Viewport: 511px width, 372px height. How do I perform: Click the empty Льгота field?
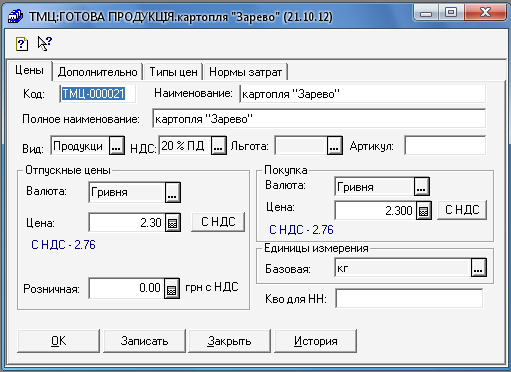(x=301, y=146)
